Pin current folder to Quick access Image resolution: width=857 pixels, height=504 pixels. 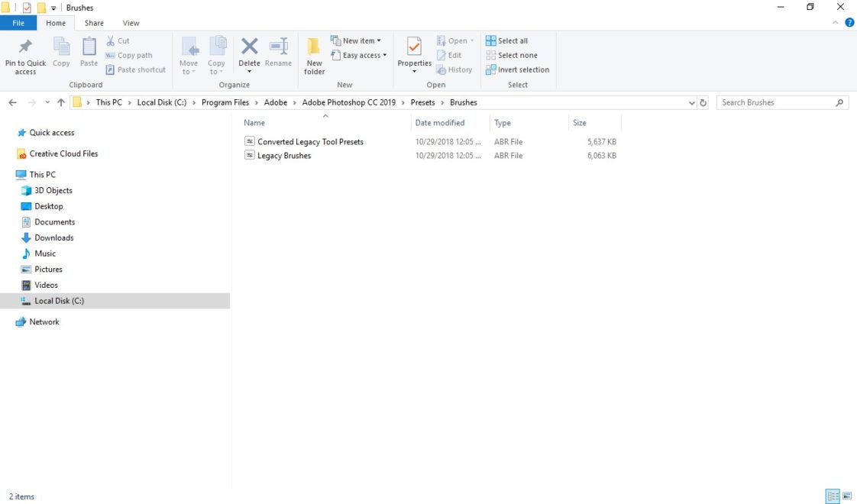24,55
